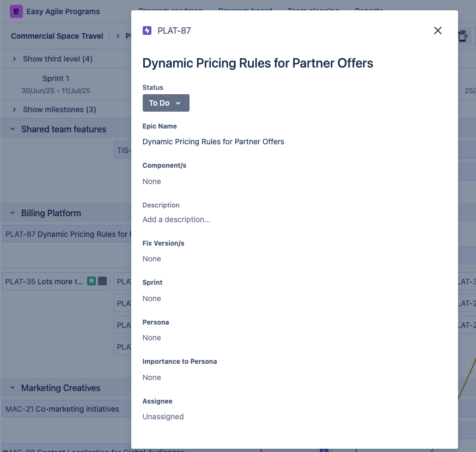The width and height of the screenshot is (476, 452).
Task: Open the Team planning tab
Action: (313, 9)
